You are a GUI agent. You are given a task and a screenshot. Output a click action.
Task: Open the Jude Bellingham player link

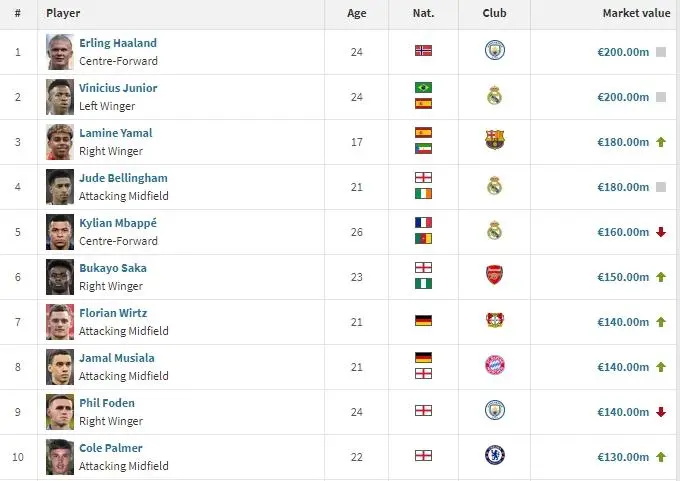pos(123,178)
